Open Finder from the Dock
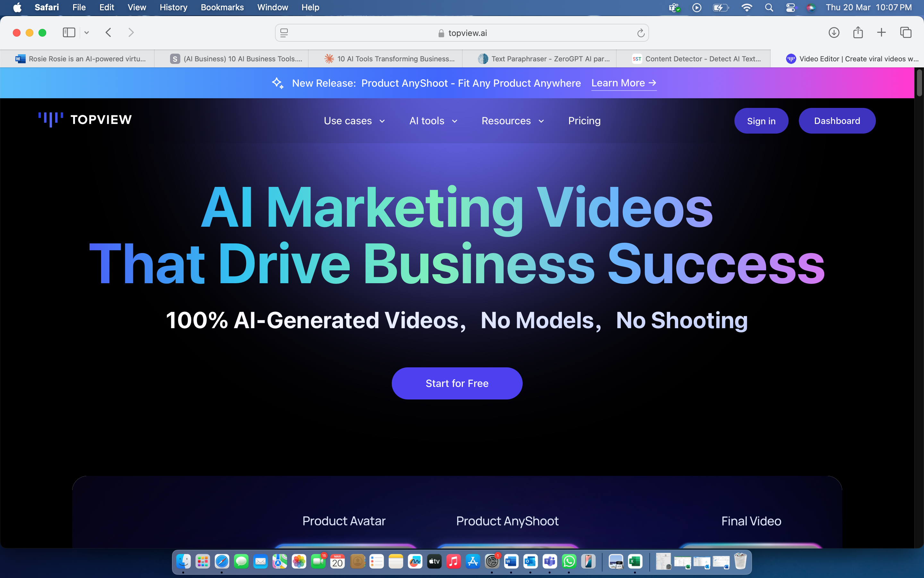The image size is (924, 578). (x=183, y=561)
